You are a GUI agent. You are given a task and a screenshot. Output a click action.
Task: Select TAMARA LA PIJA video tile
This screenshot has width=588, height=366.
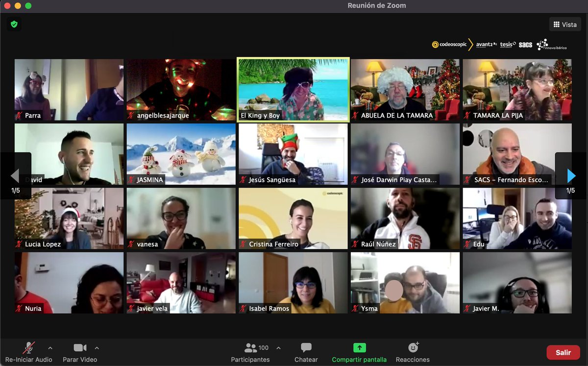click(517, 90)
